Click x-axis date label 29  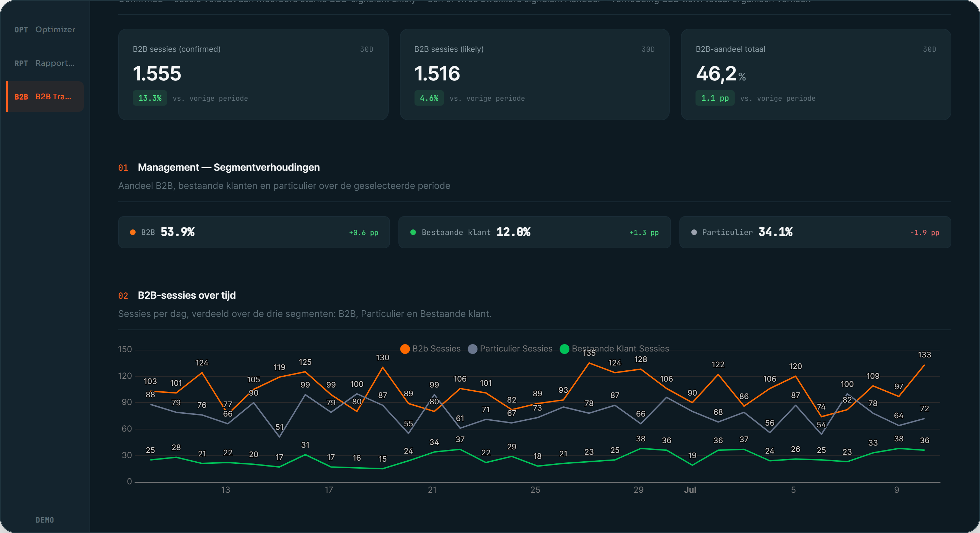point(639,490)
